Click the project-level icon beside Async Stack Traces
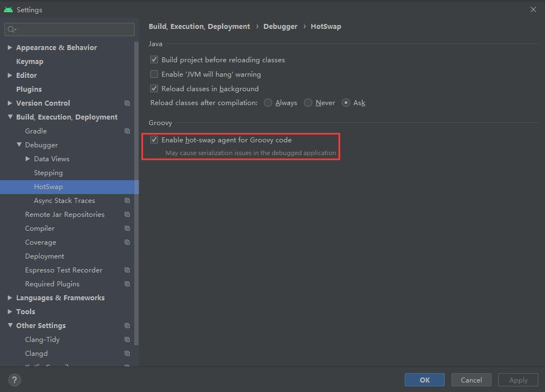 (x=127, y=200)
